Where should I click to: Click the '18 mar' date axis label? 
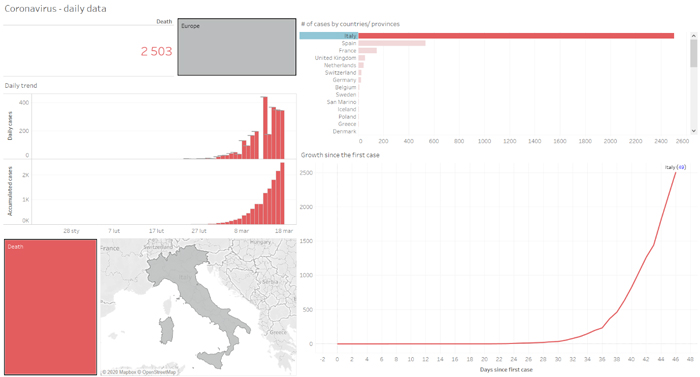(284, 231)
